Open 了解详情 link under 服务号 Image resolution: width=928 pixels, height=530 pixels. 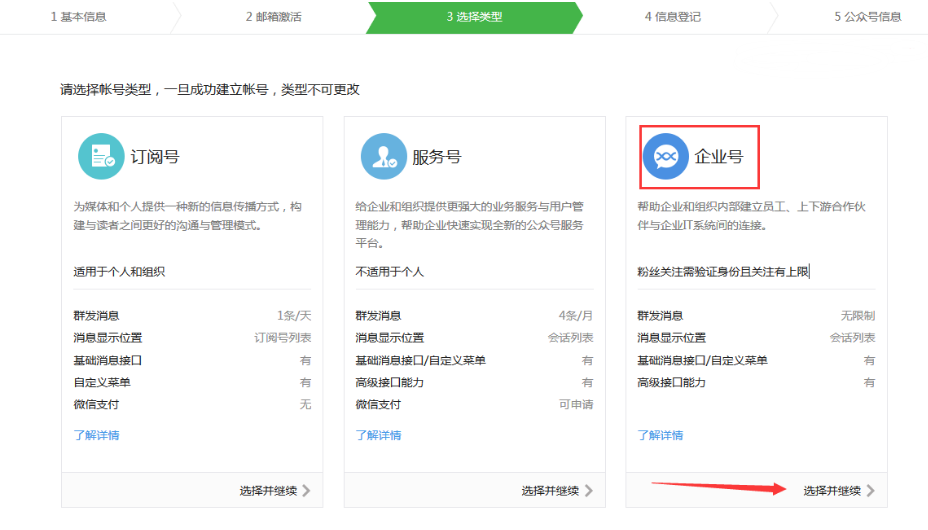[x=379, y=435]
